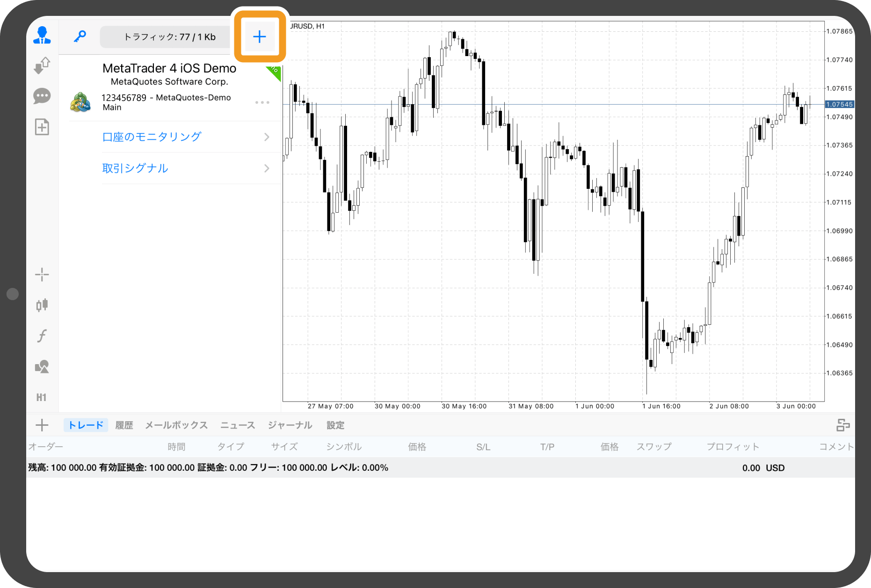
Task: Click the blue key login icon
Action: tap(80, 36)
